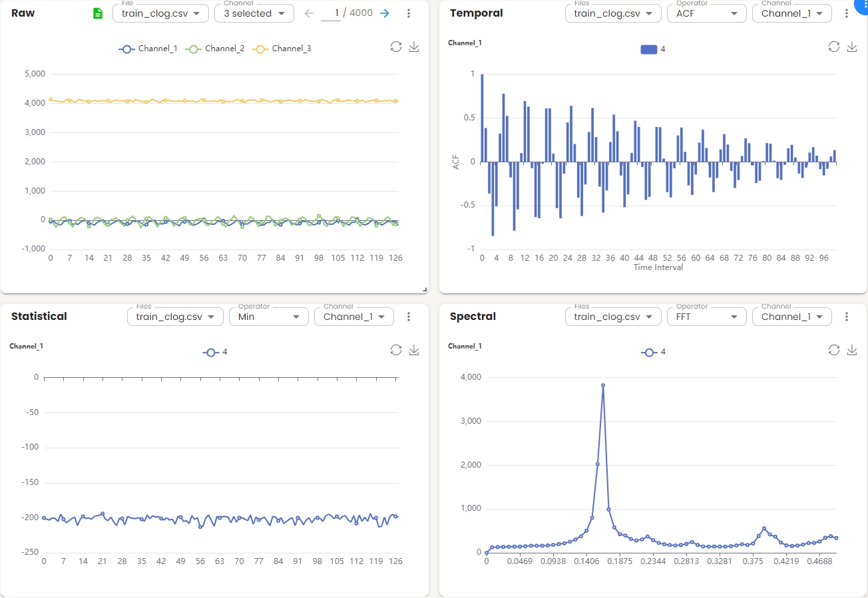The width and height of the screenshot is (868, 598).
Task: Click the green file icon in Raw panel
Action: (x=98, y=13)
